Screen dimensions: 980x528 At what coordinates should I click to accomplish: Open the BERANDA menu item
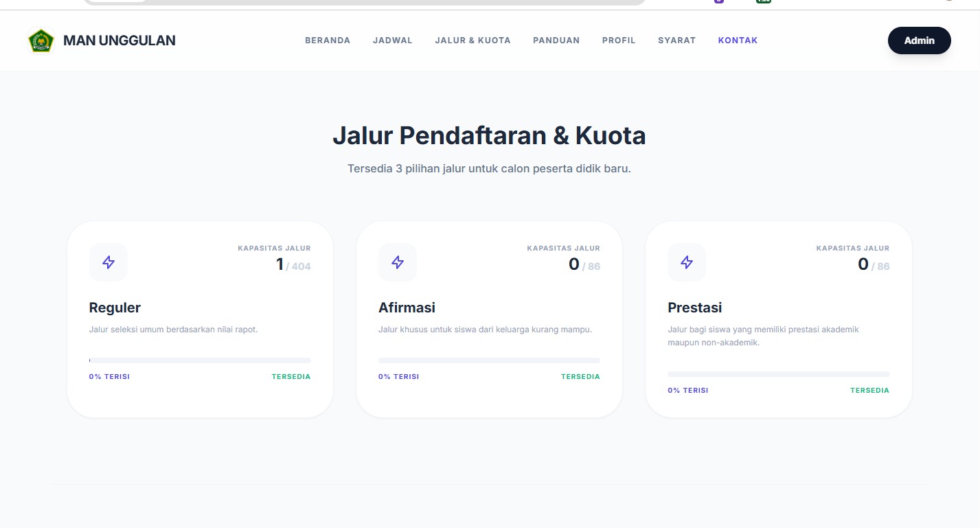(328, 41)
